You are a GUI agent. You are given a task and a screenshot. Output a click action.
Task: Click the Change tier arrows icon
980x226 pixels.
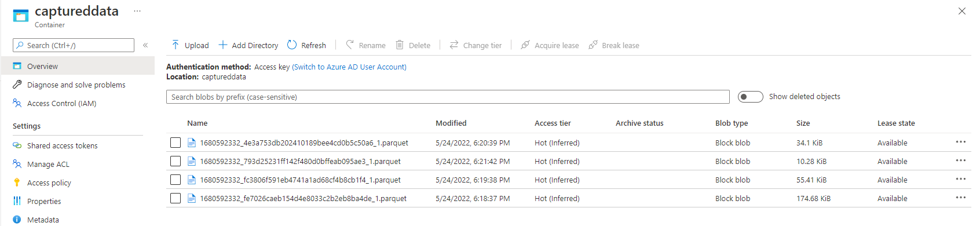(454, 45)
